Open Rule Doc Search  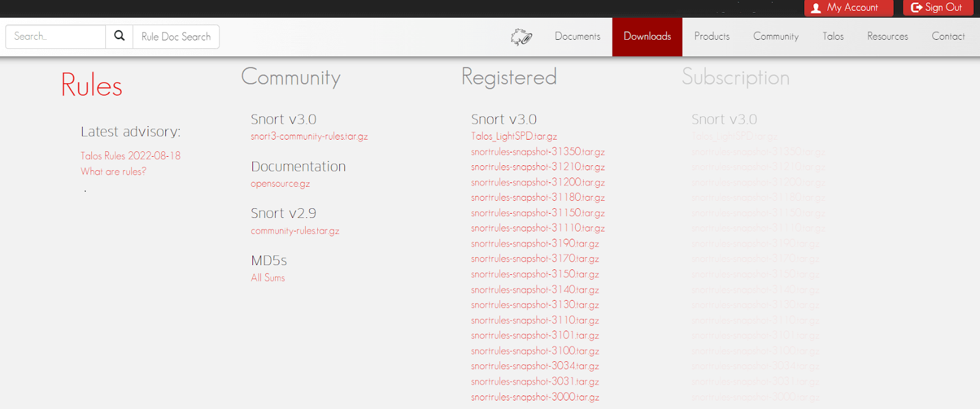[176, 36]
